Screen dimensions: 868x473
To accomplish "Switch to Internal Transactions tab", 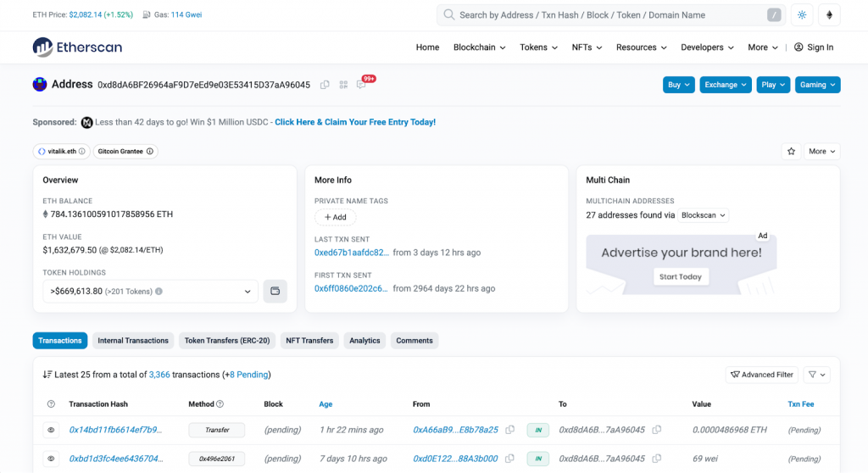I will (133, 341).
